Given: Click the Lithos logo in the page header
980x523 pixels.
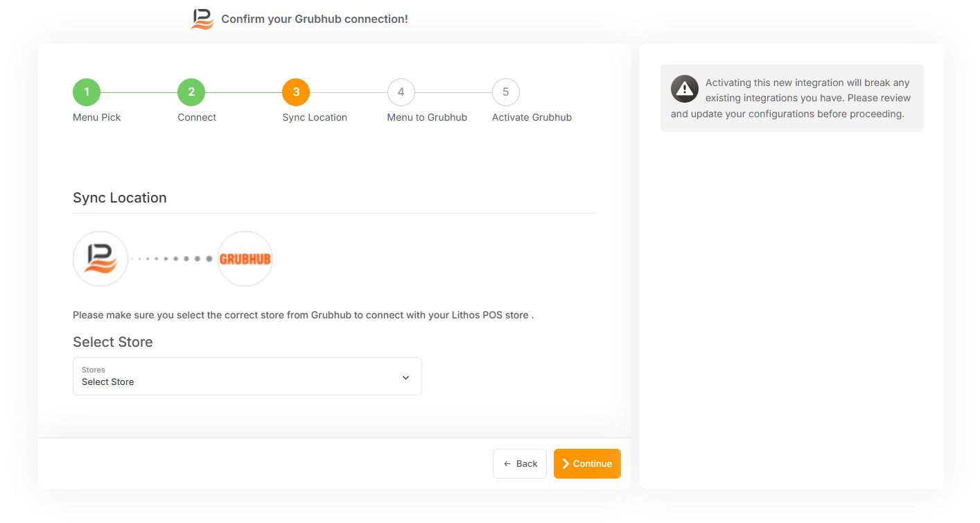Looking at the screenshot, I should (202, 19).
